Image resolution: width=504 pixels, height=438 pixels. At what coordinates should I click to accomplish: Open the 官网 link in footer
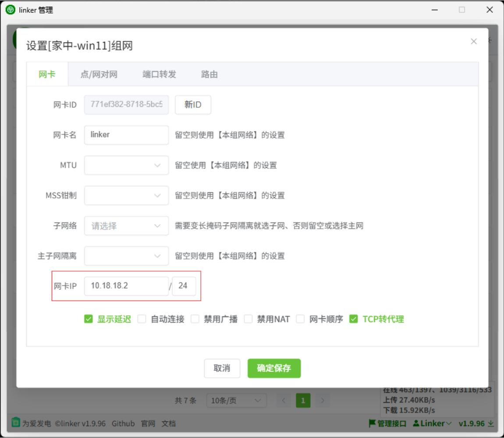click(x=148, y=424)
